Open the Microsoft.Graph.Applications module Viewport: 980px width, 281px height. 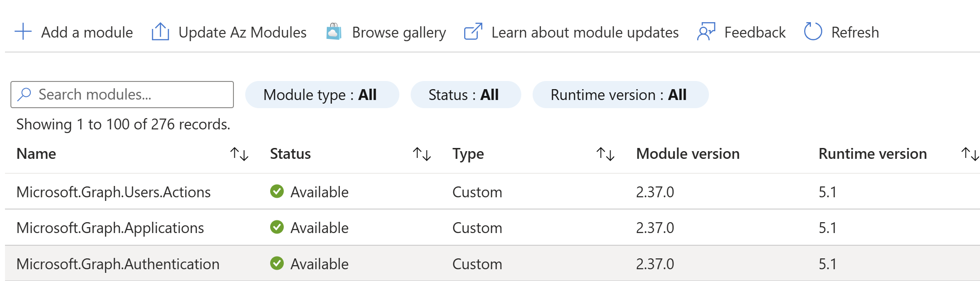110,228
